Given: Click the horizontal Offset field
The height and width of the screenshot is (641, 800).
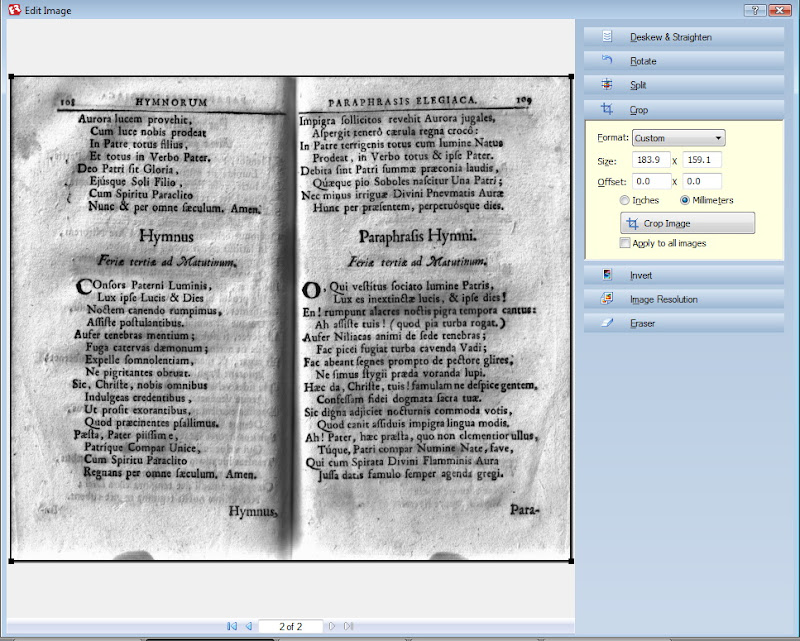Looking at the screenshot, I should 651,181.
